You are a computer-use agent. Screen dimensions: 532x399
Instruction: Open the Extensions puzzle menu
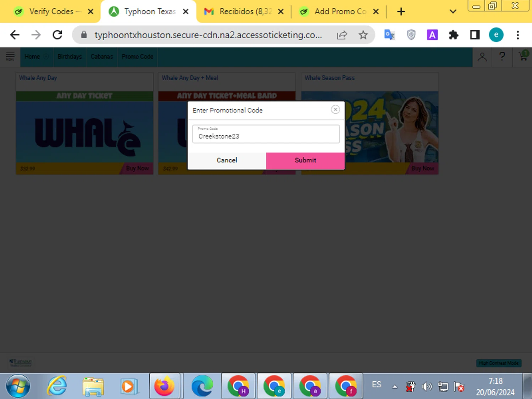[x=453, y=35]
